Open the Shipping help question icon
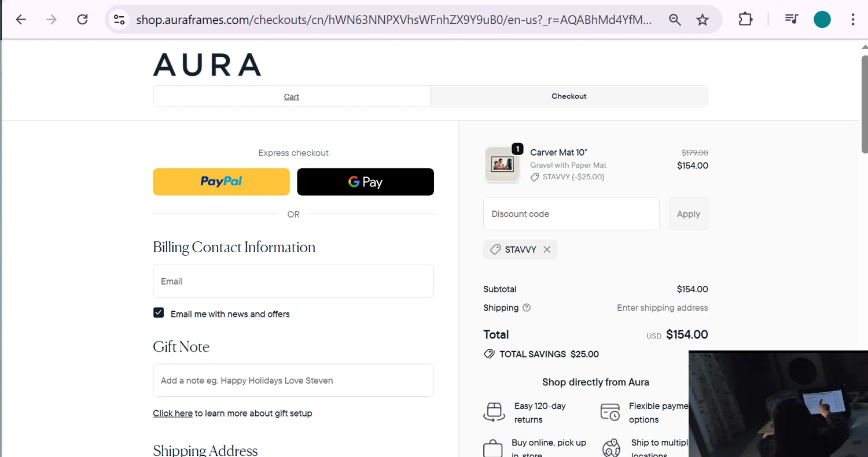Viewport: 868px width, 457px height. pyautogui.click(x=527, y=308)
